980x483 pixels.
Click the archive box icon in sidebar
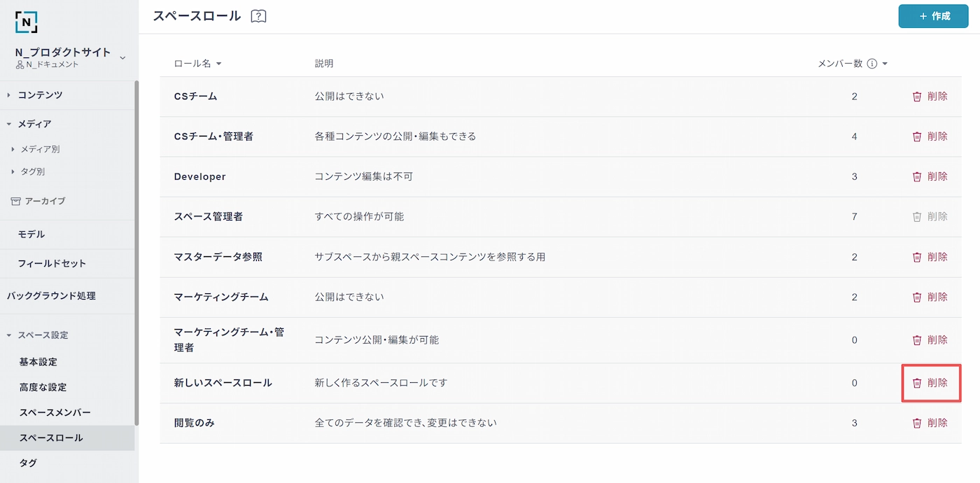click(x=15, y=201)
